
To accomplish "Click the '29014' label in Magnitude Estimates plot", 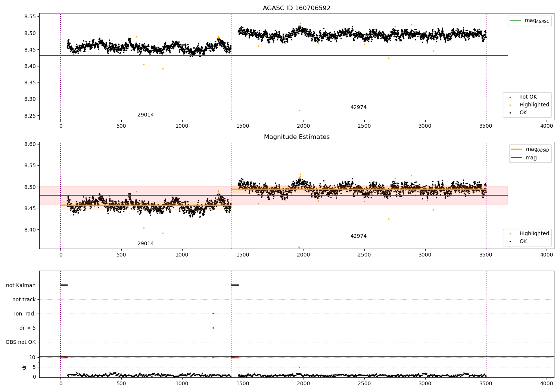I will tap(146, 244).
